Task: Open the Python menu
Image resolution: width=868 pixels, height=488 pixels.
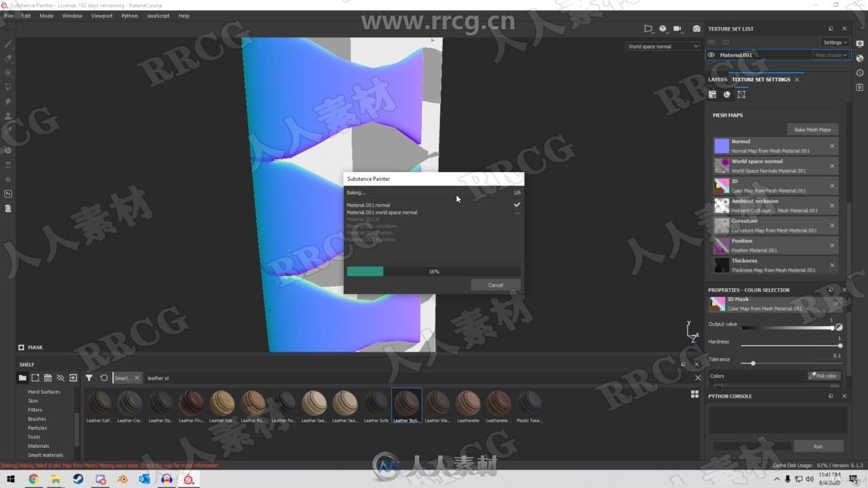Action: [130, 16]
